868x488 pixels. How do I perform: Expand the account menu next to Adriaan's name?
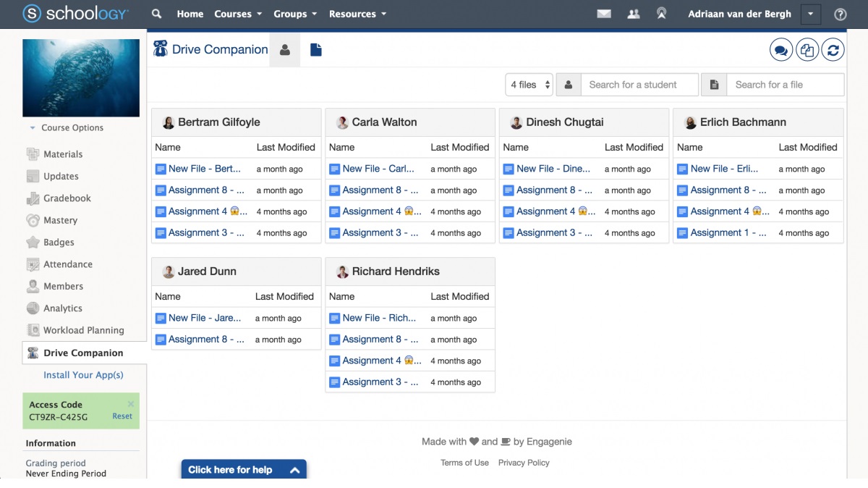(x=810, y=13)
